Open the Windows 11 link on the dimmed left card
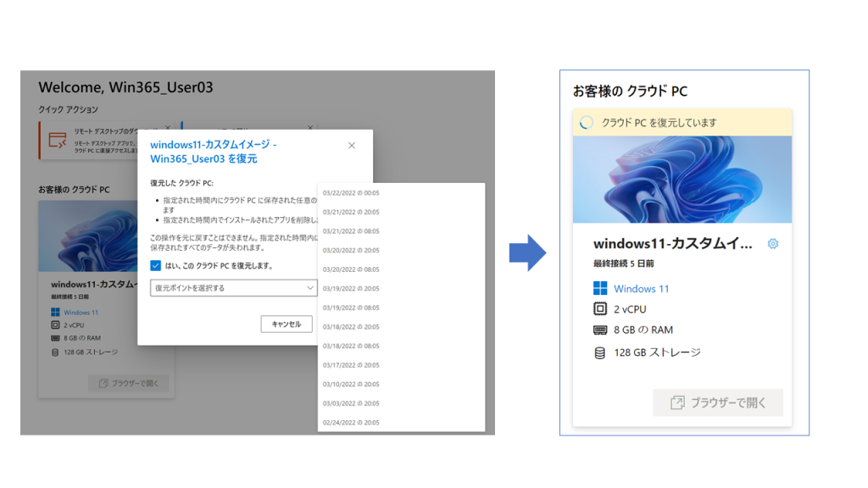 (x=81, y=313)
